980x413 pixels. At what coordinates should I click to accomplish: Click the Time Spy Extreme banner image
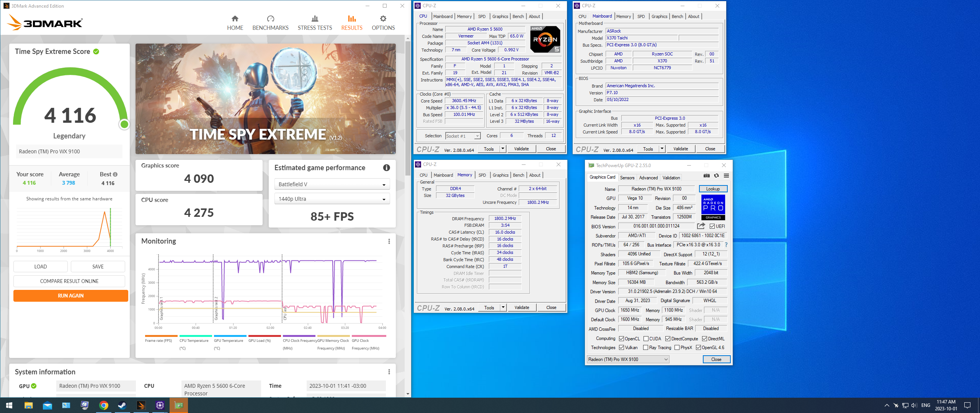point(266,99)
